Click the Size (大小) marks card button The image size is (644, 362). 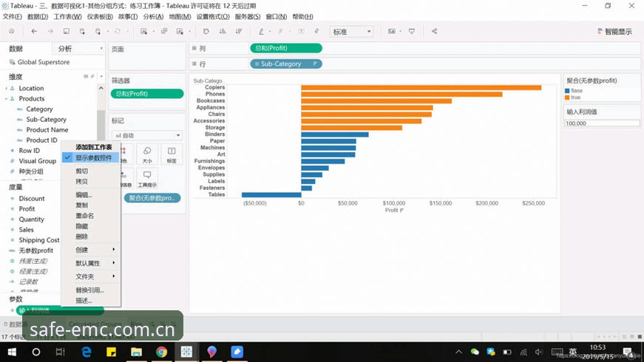[147, 154]
